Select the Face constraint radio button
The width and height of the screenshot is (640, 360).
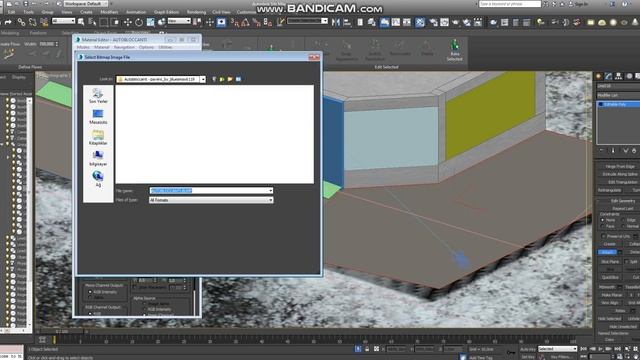[x=603, y=226]
